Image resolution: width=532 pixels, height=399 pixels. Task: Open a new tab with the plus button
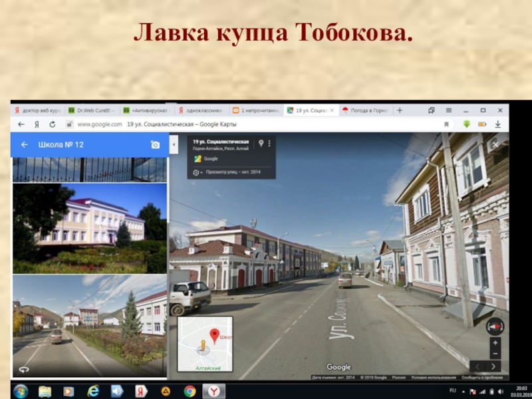pos(400,110)
